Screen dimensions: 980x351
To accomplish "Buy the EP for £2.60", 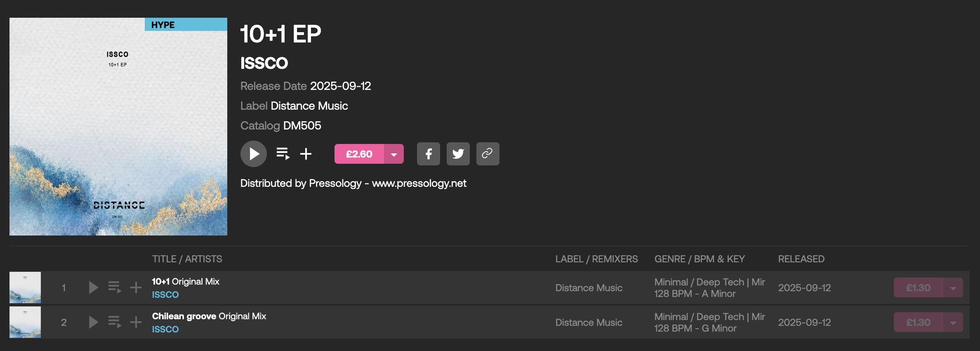I will [x=359, y=154].
